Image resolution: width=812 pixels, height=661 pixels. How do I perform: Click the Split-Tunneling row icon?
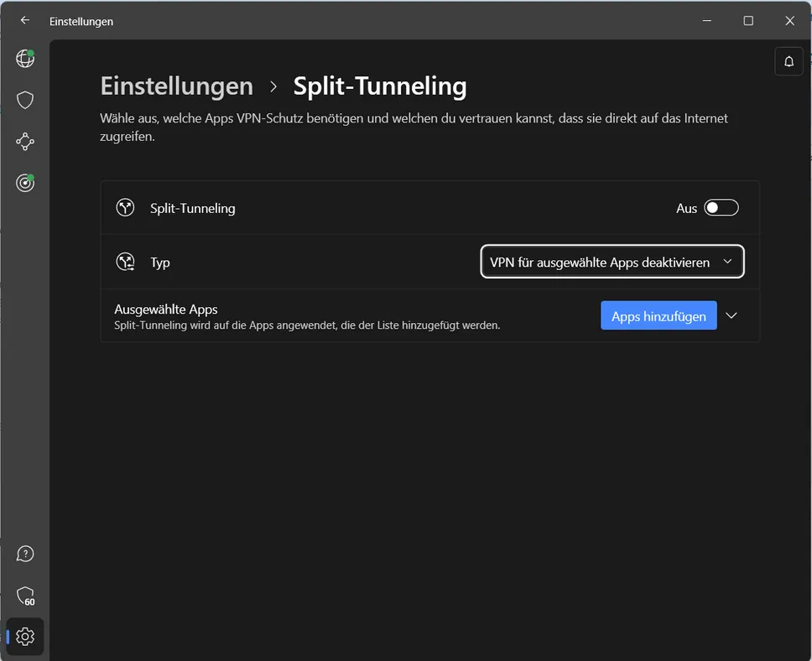125,208
